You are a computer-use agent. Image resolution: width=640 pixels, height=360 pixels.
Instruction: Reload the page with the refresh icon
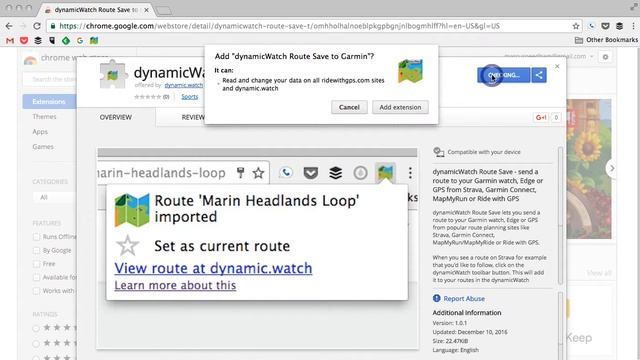point(37,26)
